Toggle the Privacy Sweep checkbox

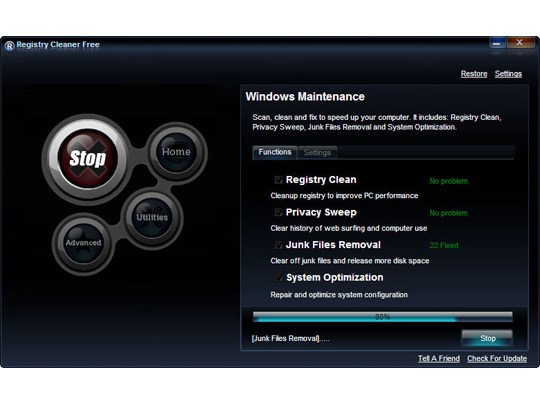279,212
